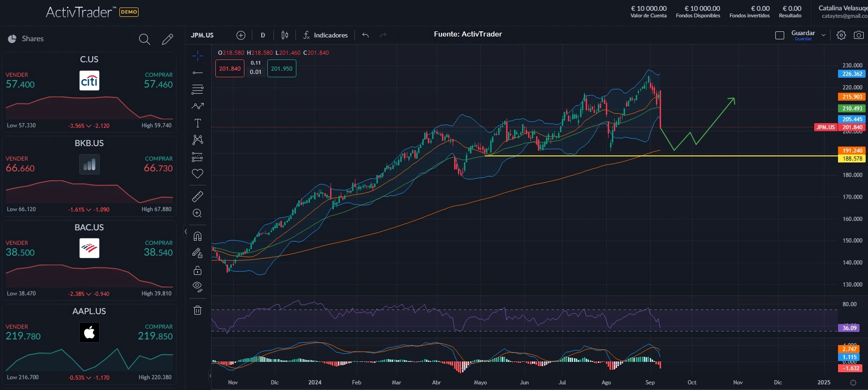This screenshot has height=390, width=868.
Task: Expand the Guardar layout dropdown arrow
Action: [x=824, y=35]
